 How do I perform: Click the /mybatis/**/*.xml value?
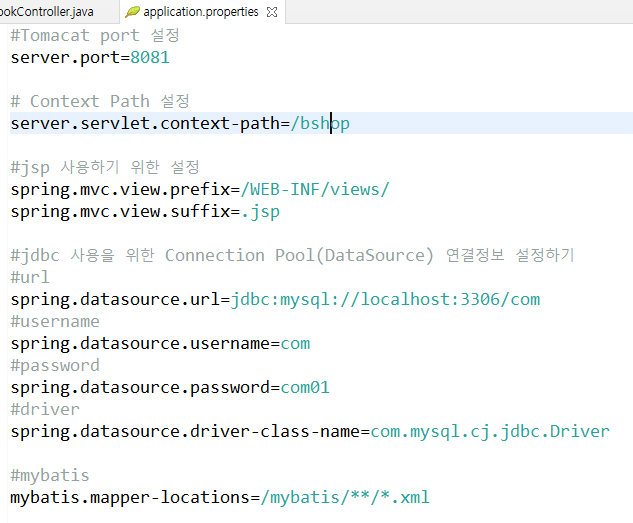tap(345, 498)
